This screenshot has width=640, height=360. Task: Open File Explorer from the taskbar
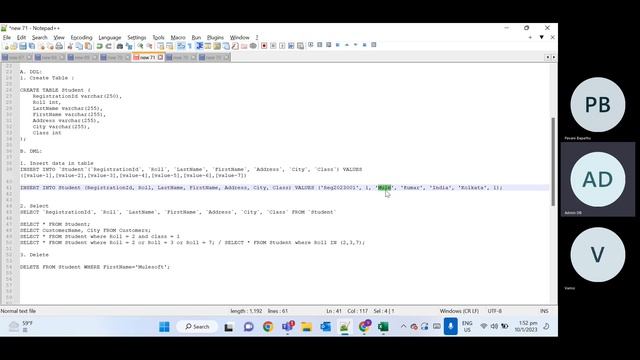click(306, 327)
